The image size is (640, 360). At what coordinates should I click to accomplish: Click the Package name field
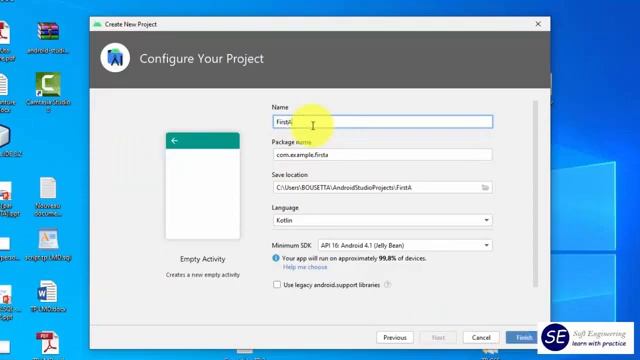[x=382, y=155]
